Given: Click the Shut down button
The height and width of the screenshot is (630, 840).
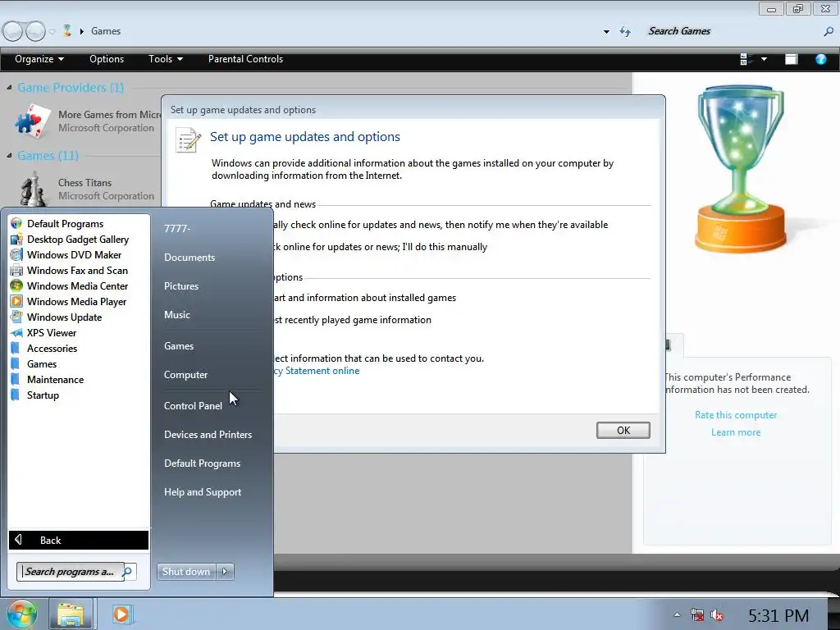Looking at the screenshot, I should [186, 572].
